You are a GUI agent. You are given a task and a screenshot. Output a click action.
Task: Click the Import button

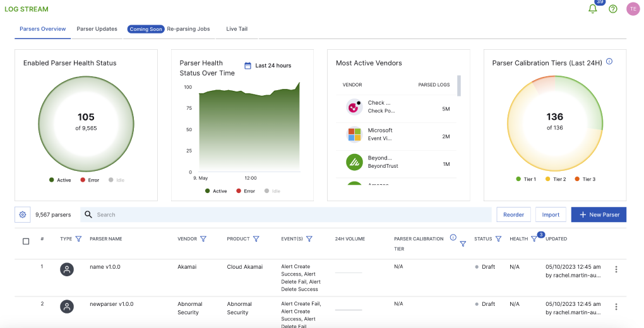pos(551,214)
